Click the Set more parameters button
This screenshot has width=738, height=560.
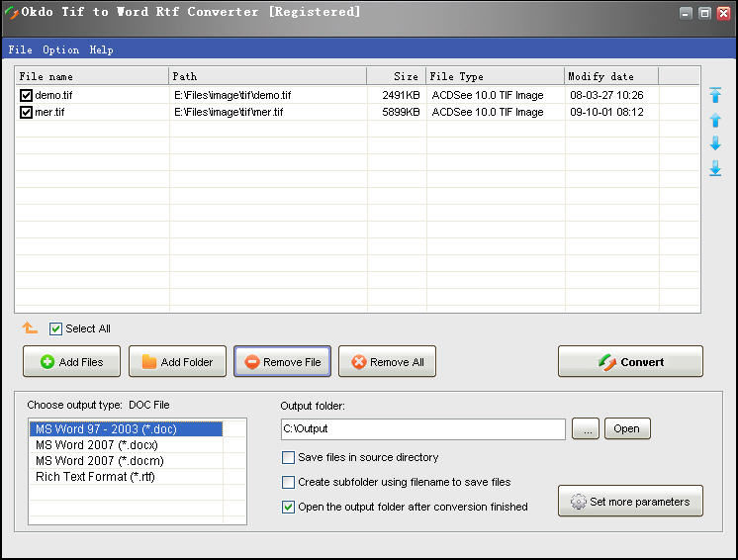coord(631,502)
